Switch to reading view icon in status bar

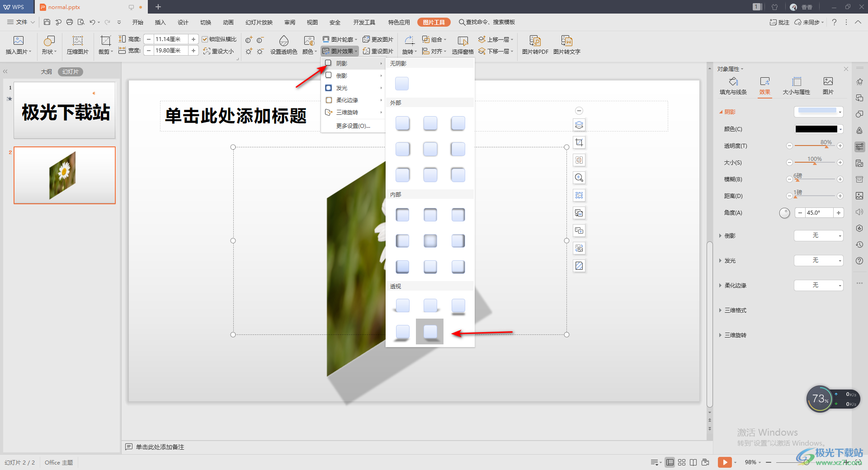[x=693, y=462]
